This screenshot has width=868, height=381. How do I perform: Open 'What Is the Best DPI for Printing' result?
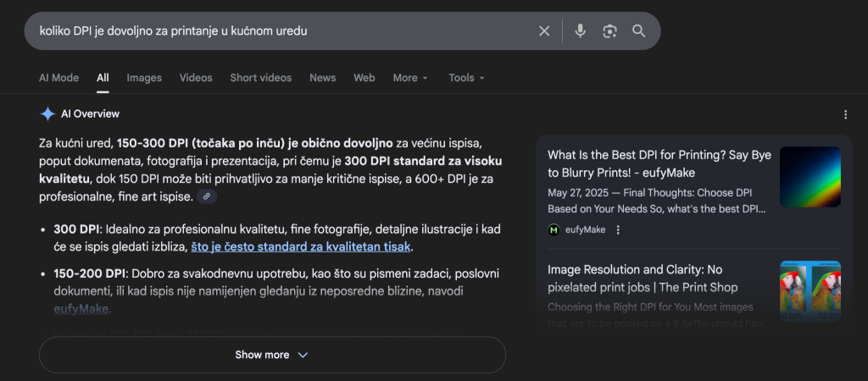pyautogui.click(x=659, y=163)
